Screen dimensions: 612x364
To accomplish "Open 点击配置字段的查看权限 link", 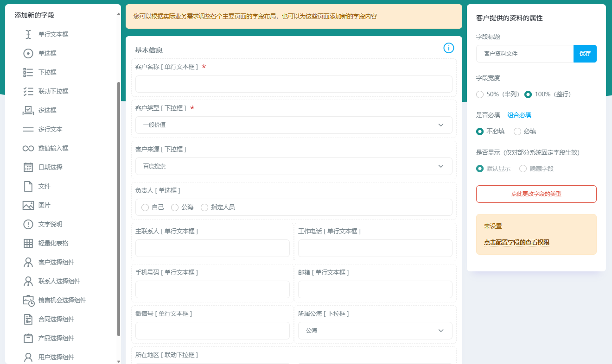I will tap(516, 242).
